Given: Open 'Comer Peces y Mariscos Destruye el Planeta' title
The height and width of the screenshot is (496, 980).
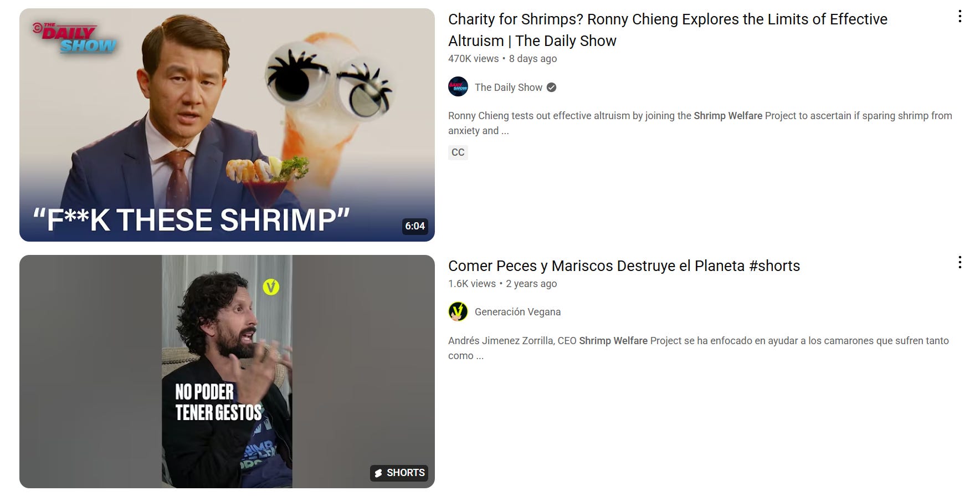Looking at the screenshot, I should coord(624,266).
